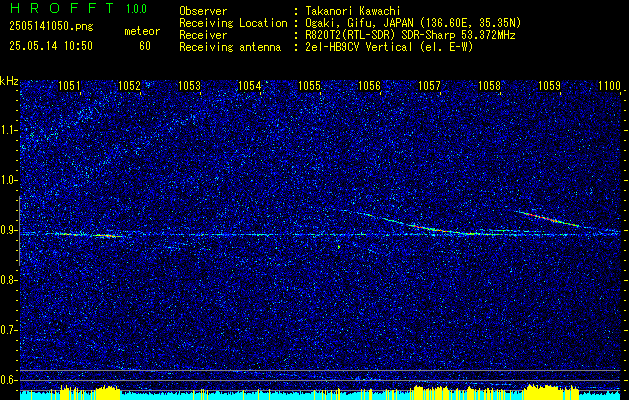Click the 1052 time axis marker
This screenshot has height=400, width=629.
click(x=130, y=86)
